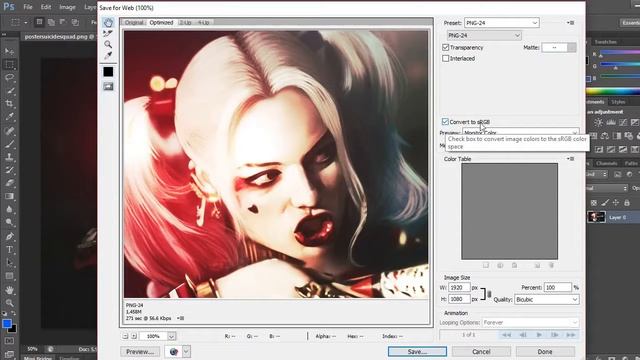The height and width of the screenshot is (360, 640).
Task: Select Photoshop's Healing Brush tool
Action: click(x=9, y=131)
